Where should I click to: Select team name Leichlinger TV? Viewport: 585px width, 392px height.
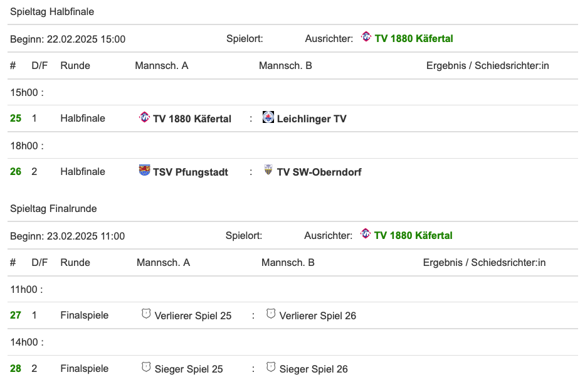(312, 119)
